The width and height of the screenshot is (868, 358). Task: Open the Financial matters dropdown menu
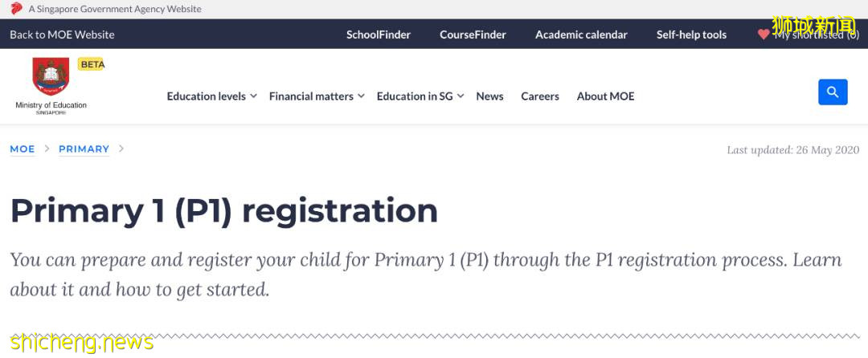tap(317, 96)
